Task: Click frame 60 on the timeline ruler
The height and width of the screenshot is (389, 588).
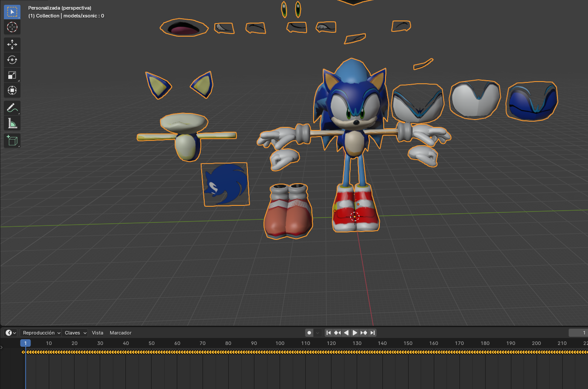Action: (x=177, y=343)
